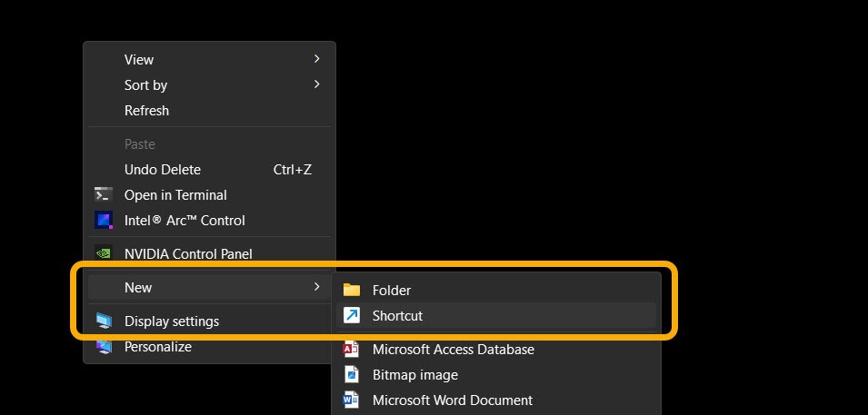Click the Sort by menu label
The width and height of the screenshot is (868, 415).
145,85
